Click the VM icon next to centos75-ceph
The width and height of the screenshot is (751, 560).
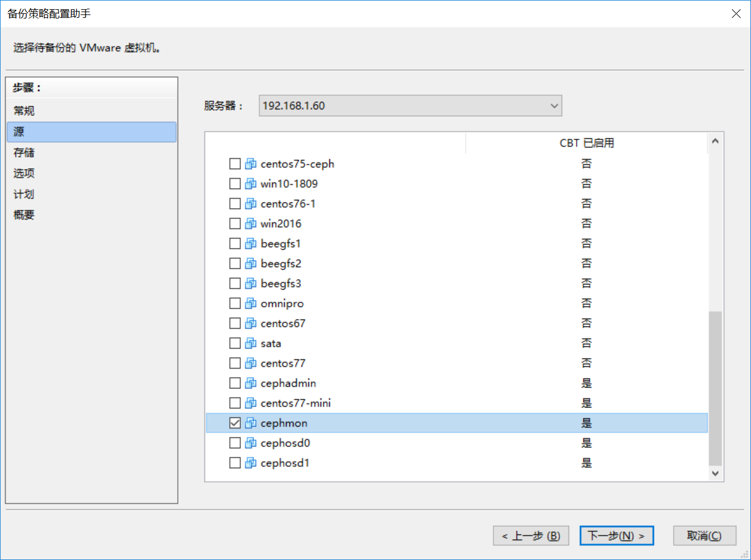(250, 164)
